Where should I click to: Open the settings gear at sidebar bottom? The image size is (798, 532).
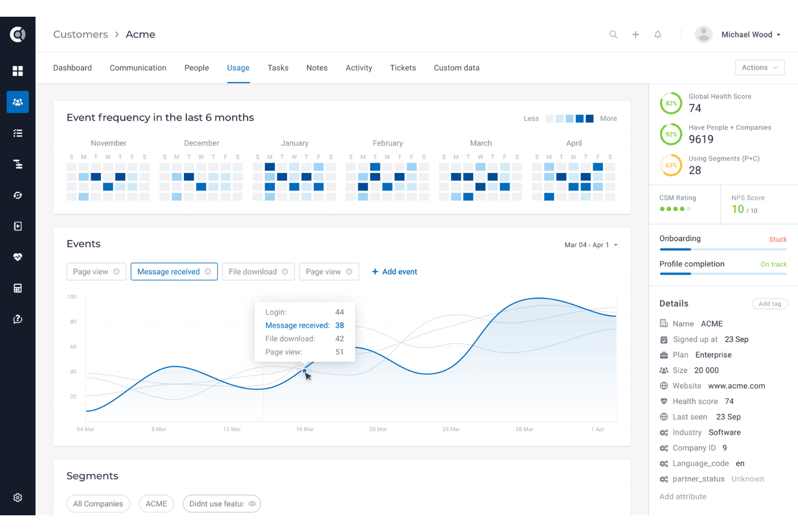(18, 497)
